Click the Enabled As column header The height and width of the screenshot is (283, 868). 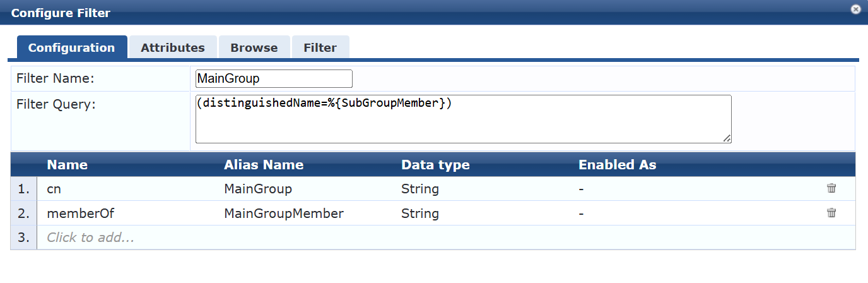pyautogui.click(x=618, y=165)
